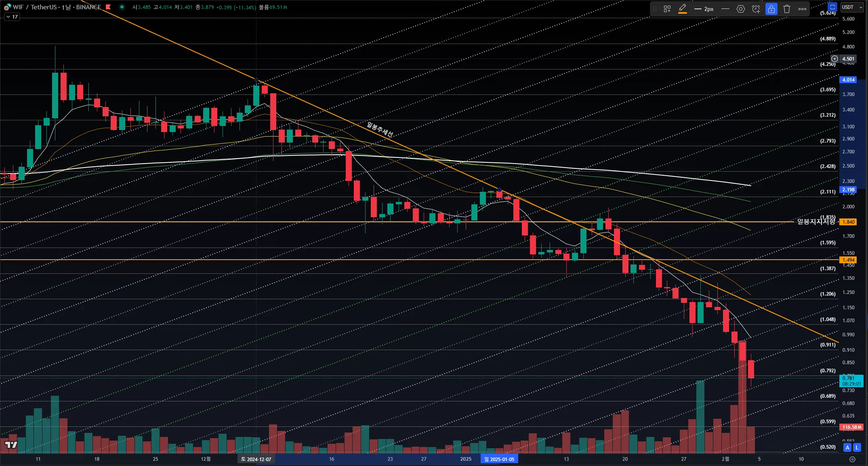Click the 1.840 orange price label
The height and width of the screenshot is (466, 868).
(x=848, y=222)
